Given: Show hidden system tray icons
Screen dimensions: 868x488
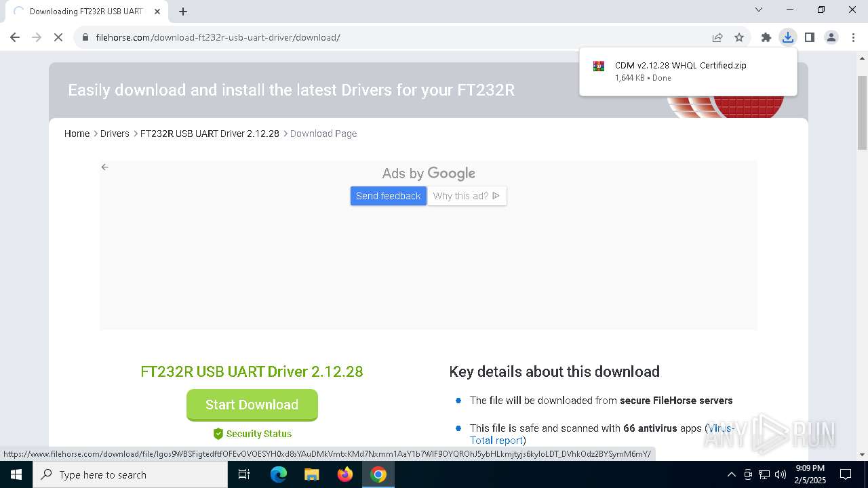Looking at the screenshot, I should pyautogui.click(x=731, y=474).
